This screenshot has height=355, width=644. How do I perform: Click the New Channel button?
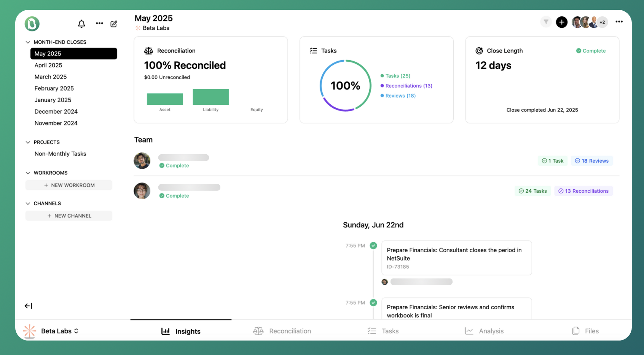click(x=69, y=216)
